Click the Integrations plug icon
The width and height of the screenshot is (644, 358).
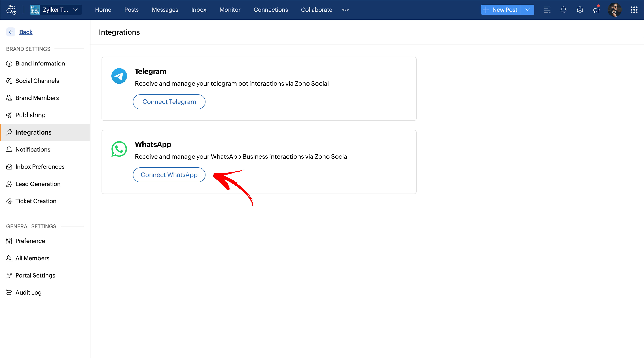(9, 132)
